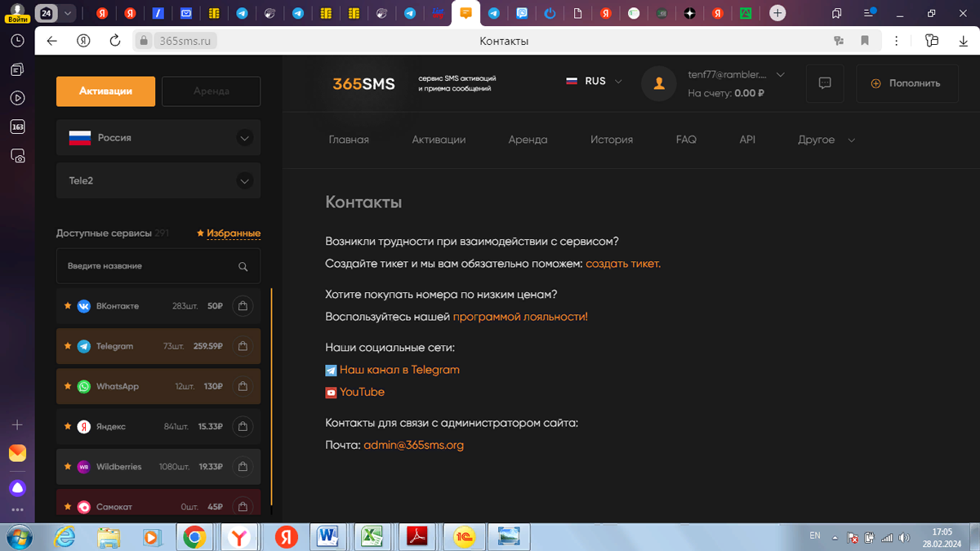This screenshot has height=551, width=980.
Task: Follow the создать тикет link
Action: 623,264
